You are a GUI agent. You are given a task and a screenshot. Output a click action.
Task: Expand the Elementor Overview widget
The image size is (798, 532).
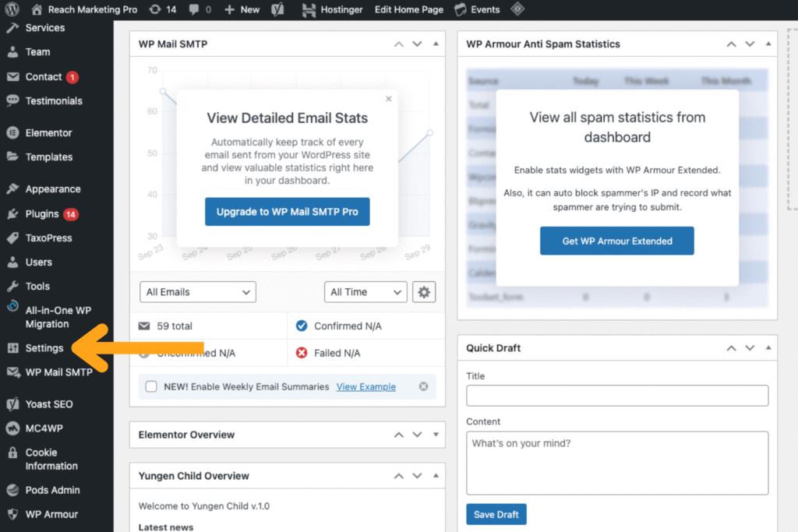(436, 435)
